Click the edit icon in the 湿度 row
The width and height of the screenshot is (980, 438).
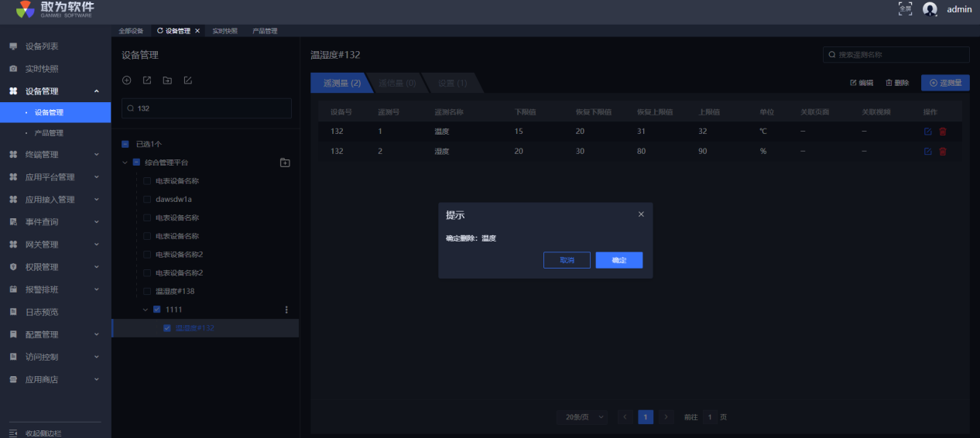pos(928,151)
